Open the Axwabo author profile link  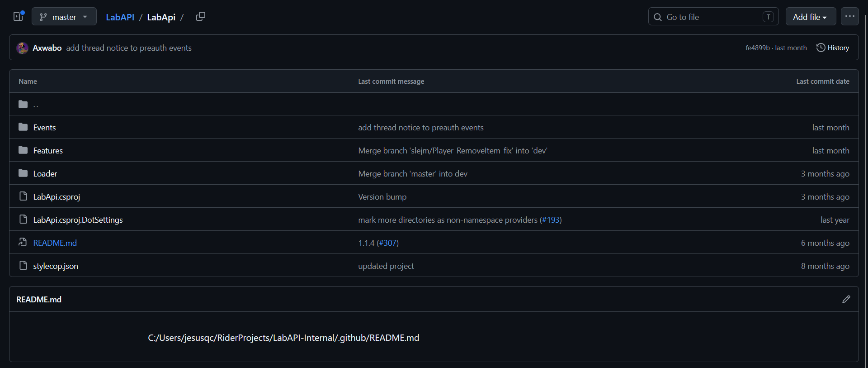(x=47, y=48)
